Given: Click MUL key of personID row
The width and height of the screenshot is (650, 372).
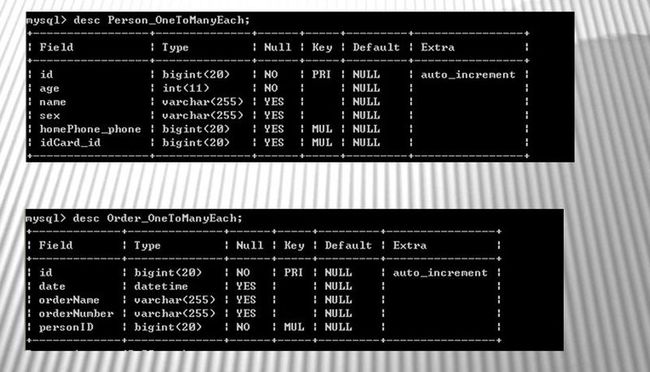Looking at the screenshot, I should pyautogui.click(x=294, y=327).
